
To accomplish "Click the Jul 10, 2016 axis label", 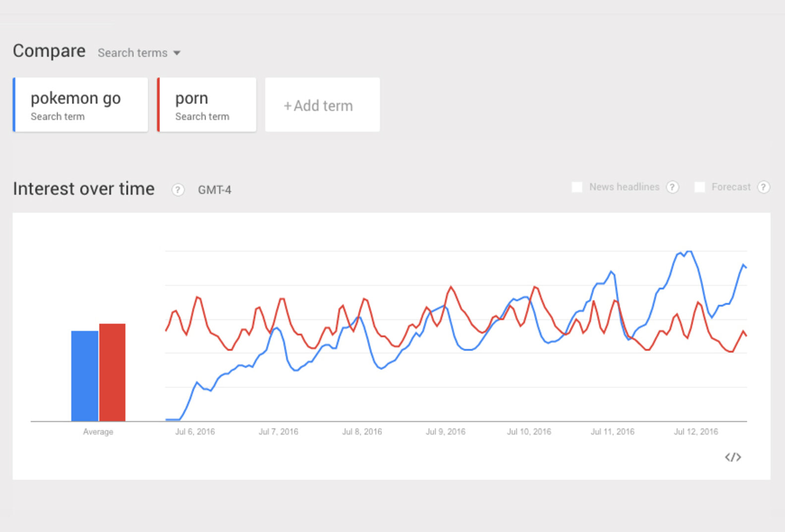I will click(529, 431).
